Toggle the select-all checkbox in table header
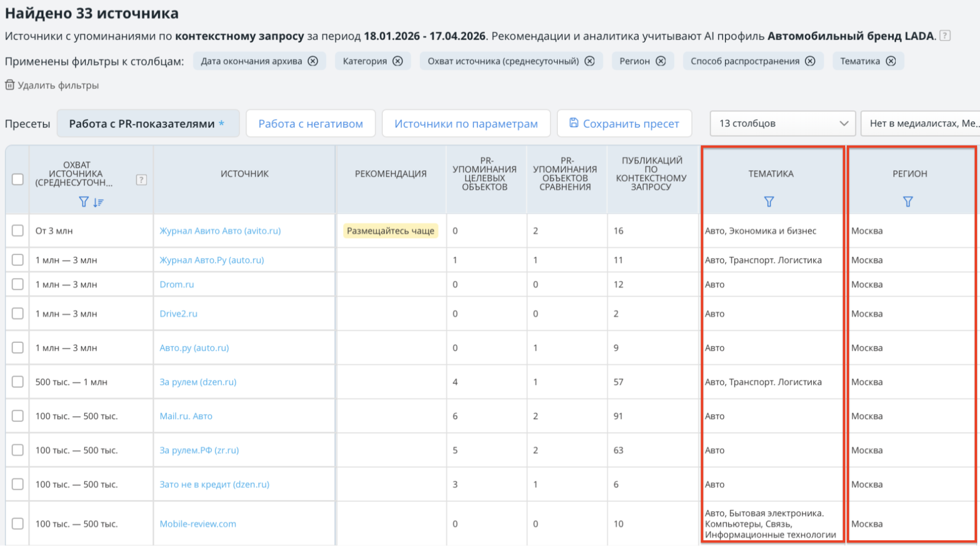This screenshot has height=546, width=980. 18,179
